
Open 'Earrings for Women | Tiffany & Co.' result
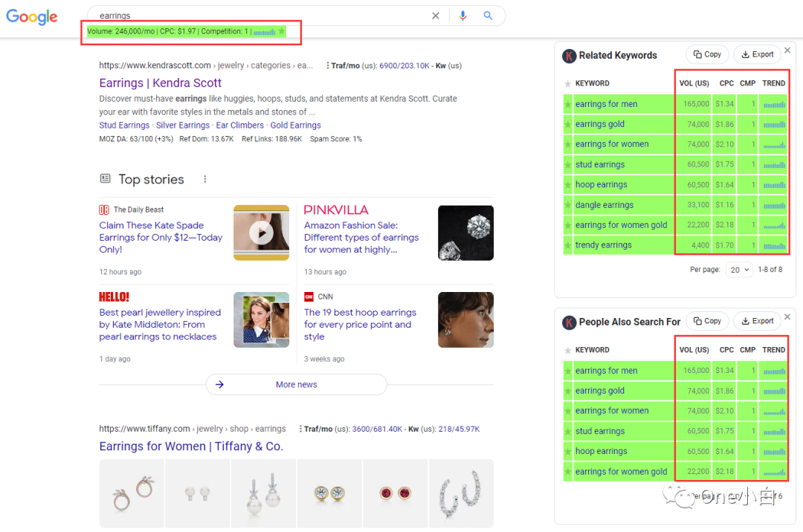tap(191, 446)
